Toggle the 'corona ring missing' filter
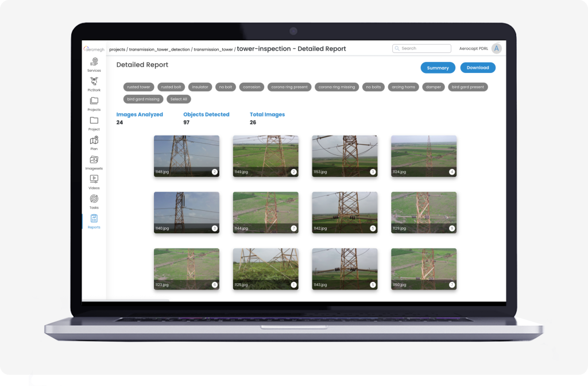This screenshot has height=386, width=588. [337, 87]
